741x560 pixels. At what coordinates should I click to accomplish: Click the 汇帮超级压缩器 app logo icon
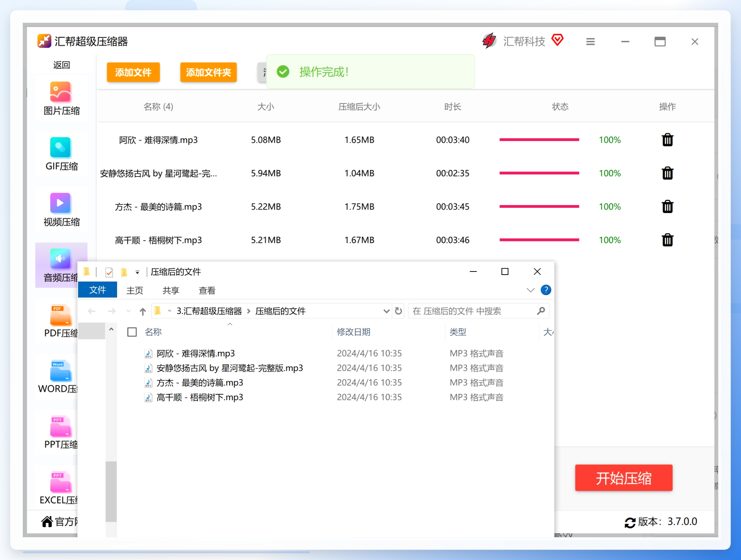click(x=44, y=41)
